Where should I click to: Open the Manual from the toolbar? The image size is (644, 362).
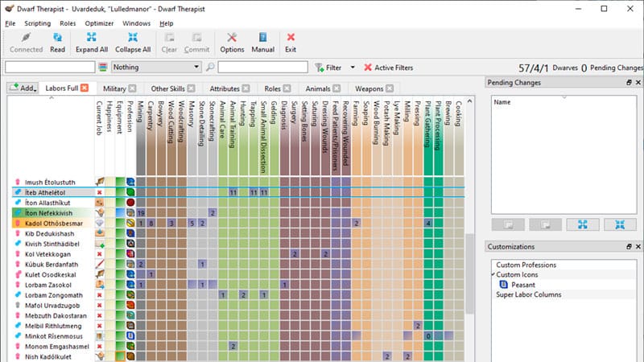[262, 42]
